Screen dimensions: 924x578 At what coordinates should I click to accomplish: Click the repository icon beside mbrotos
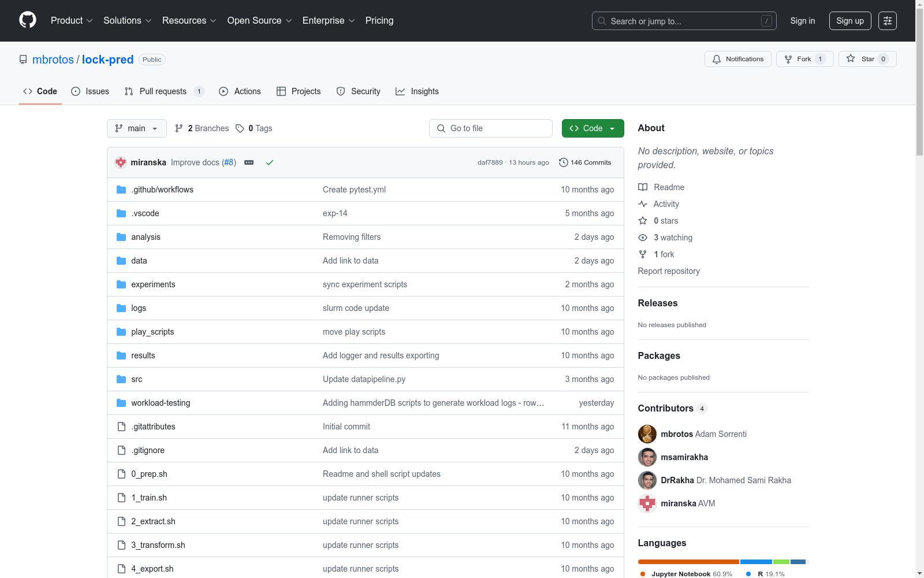[x=23, y=60]
